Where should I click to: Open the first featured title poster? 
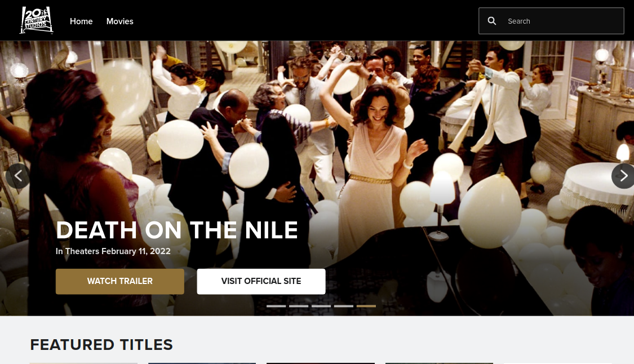(84, 363)
